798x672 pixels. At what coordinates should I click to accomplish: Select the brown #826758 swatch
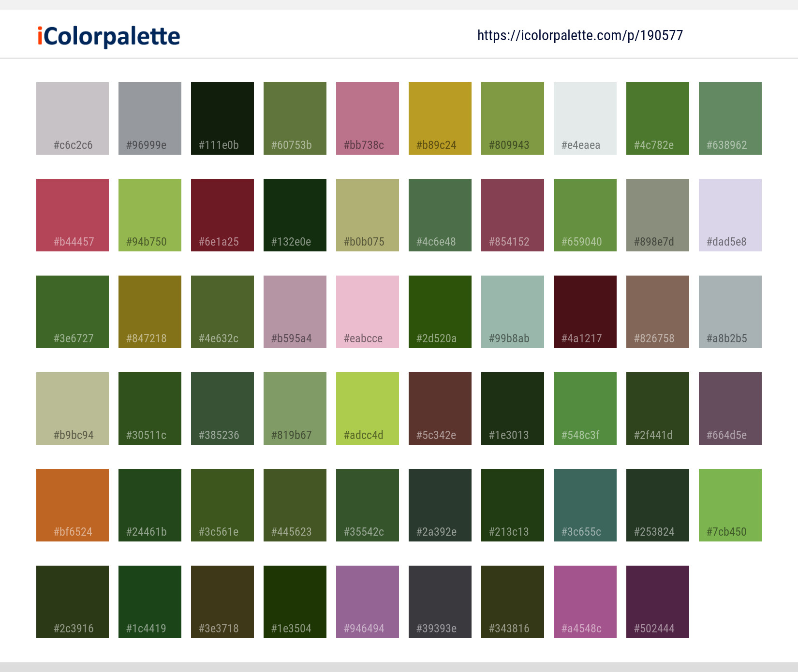coord(658,312)
